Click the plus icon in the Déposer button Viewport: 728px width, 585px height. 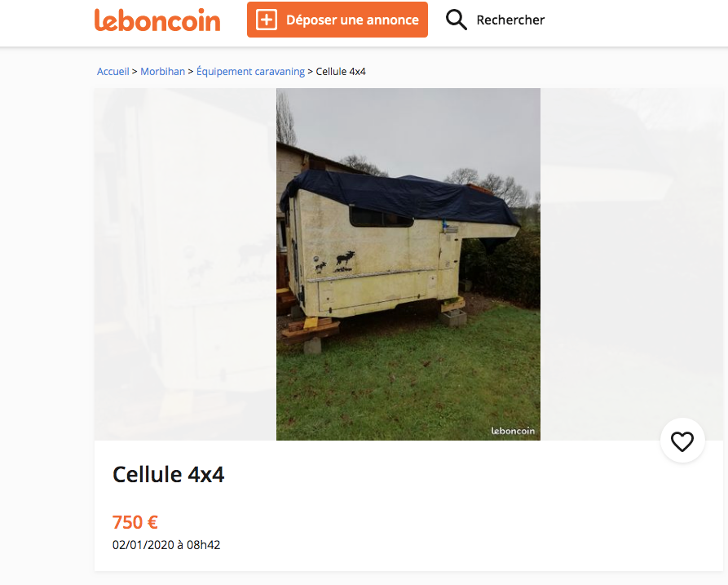[267, 20]
